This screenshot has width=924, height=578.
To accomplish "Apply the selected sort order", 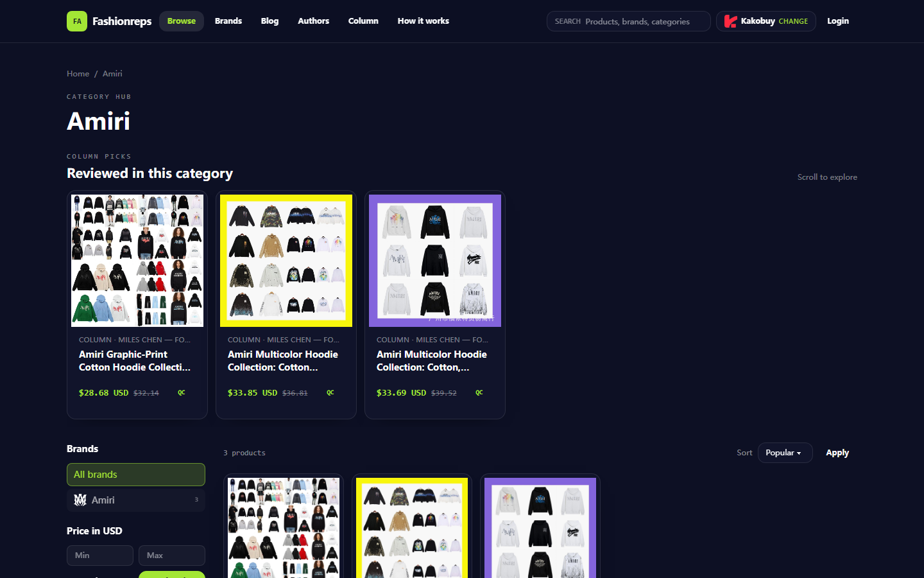I will pos(837,453).
